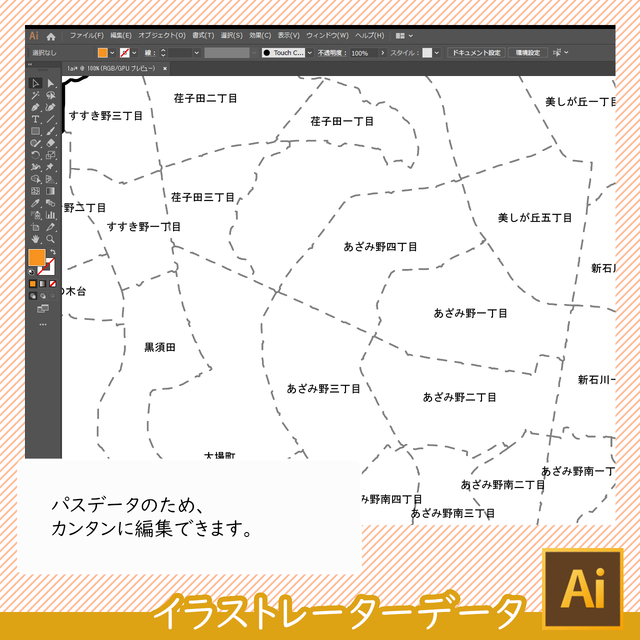This screenshot has width=640, height=640.
Task: Open the Touch Calligraphic brush dropdown
Action: 310,53
